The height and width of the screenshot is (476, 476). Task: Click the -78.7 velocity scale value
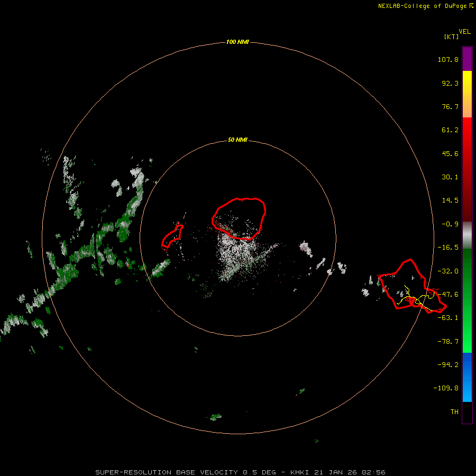[x=448, y=342]
